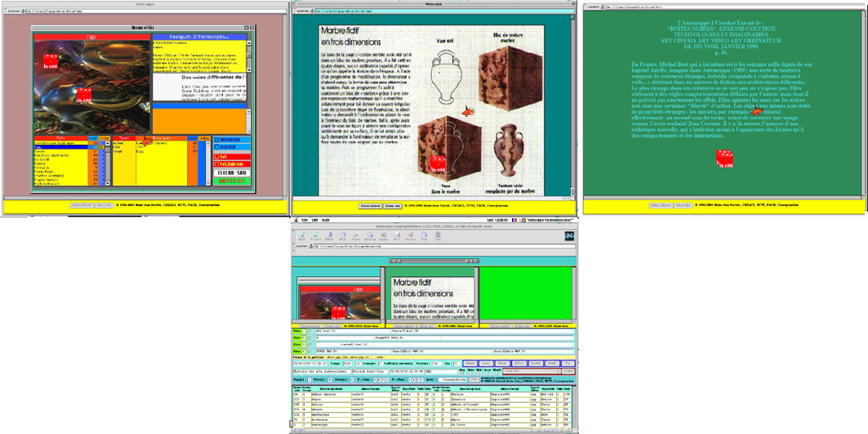
Task: Toggle the red 'Fait' checkbox
Action: click(x=216, y=156)
